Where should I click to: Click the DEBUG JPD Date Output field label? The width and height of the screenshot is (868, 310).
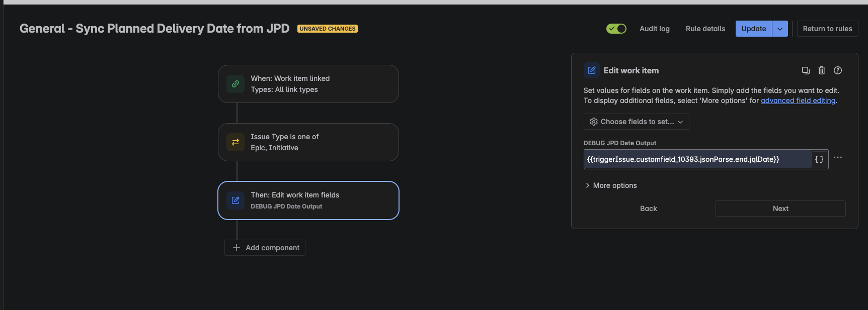(620, 143)
